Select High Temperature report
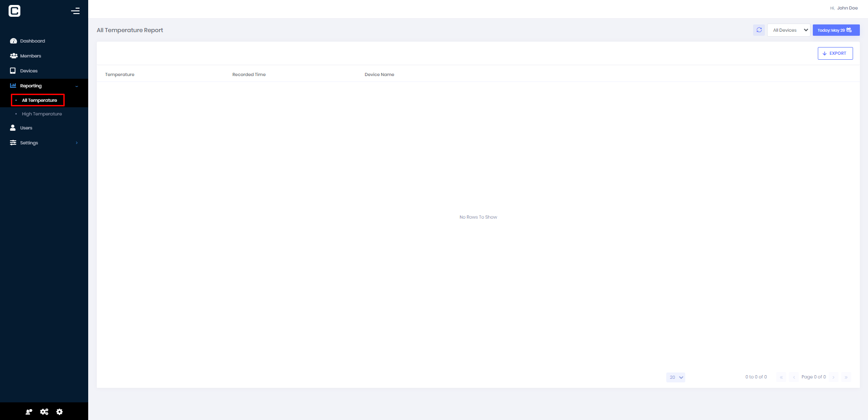Screen dimensions: 868x420 pyautogui.click(x=42, y=114)
